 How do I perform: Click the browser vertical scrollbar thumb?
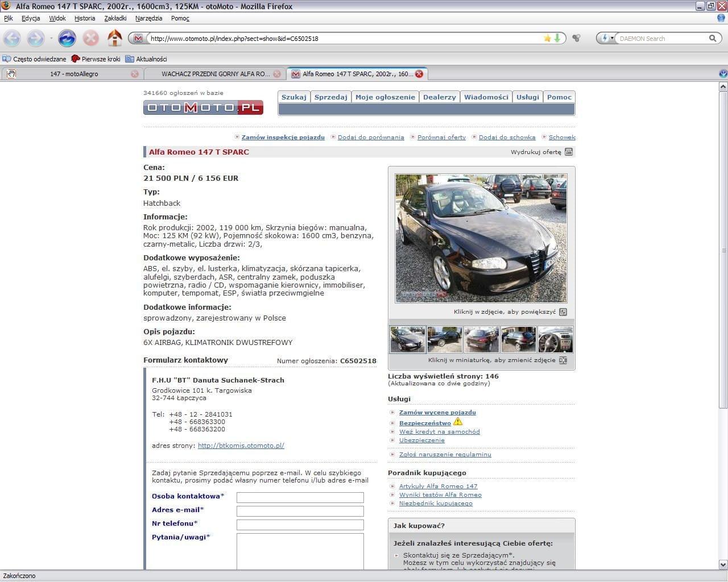[x=723, y=250]
